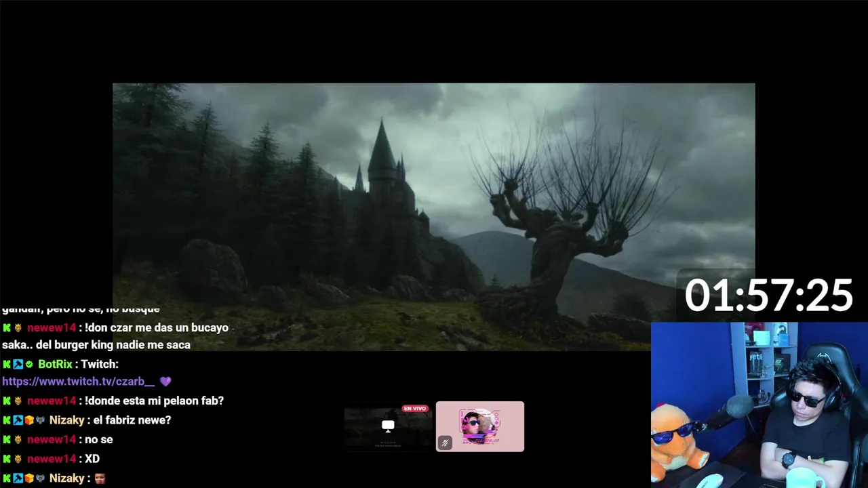Select the chat message 'el fabriz newe?'

[132, 420]
